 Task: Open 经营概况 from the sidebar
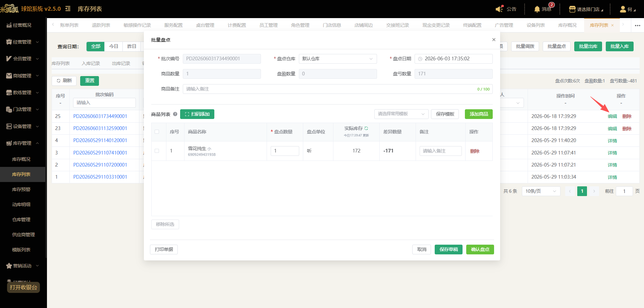pyautogui.click(x=22, y=25)
